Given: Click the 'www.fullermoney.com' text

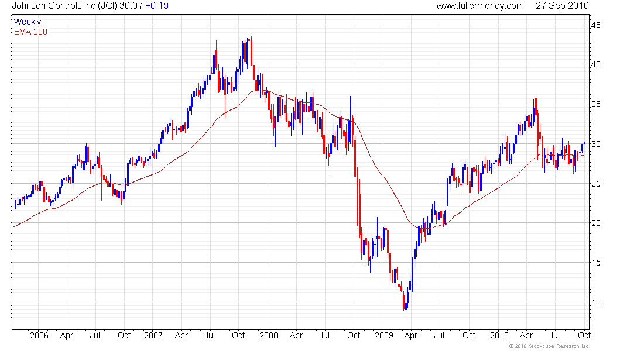Looking at the screenshot, I should (x=480, y=6).
